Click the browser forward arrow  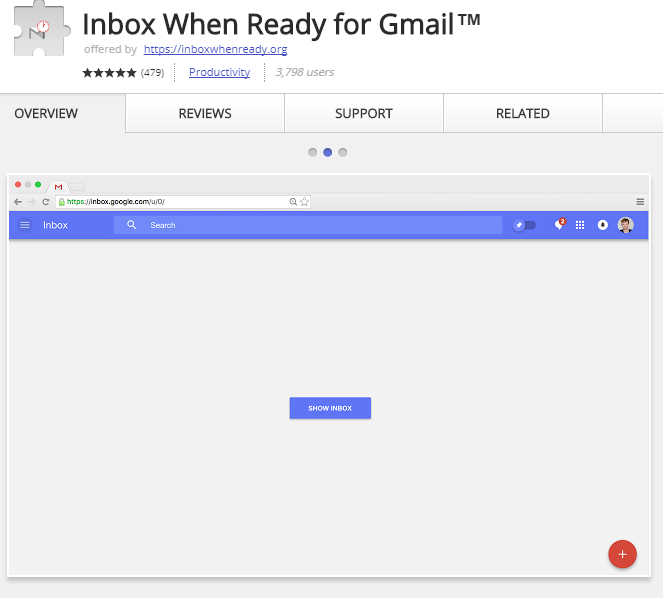click(31, 202)
